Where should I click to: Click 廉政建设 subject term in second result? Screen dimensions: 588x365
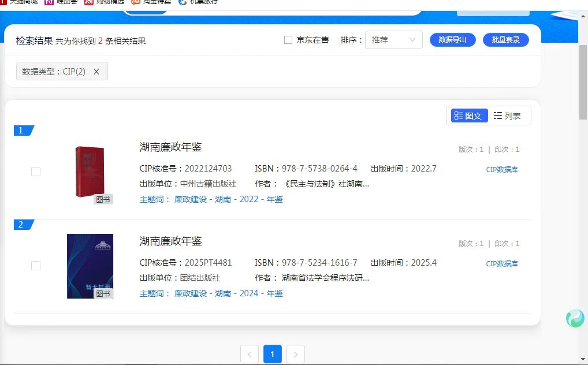190,293
